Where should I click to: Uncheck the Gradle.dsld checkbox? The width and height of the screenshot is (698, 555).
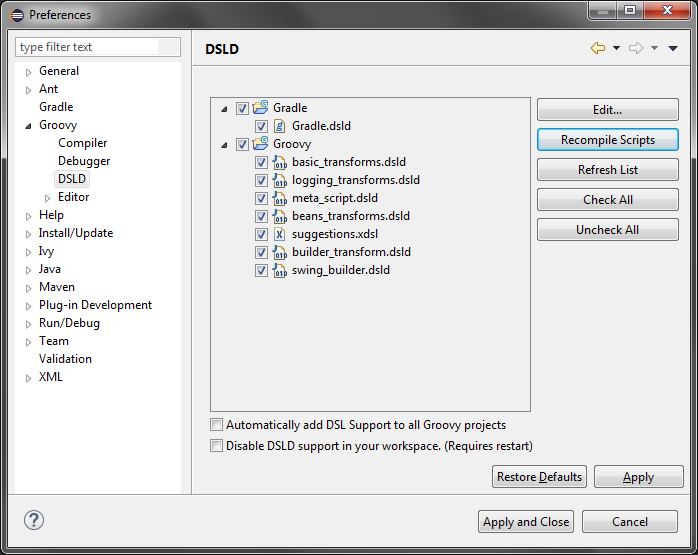[x=261, y=126]
